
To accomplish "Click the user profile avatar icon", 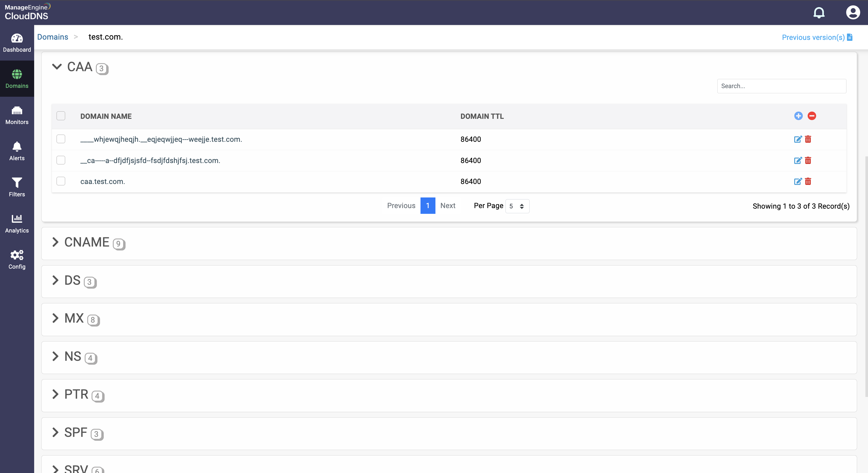I will [x=852, y=13].
